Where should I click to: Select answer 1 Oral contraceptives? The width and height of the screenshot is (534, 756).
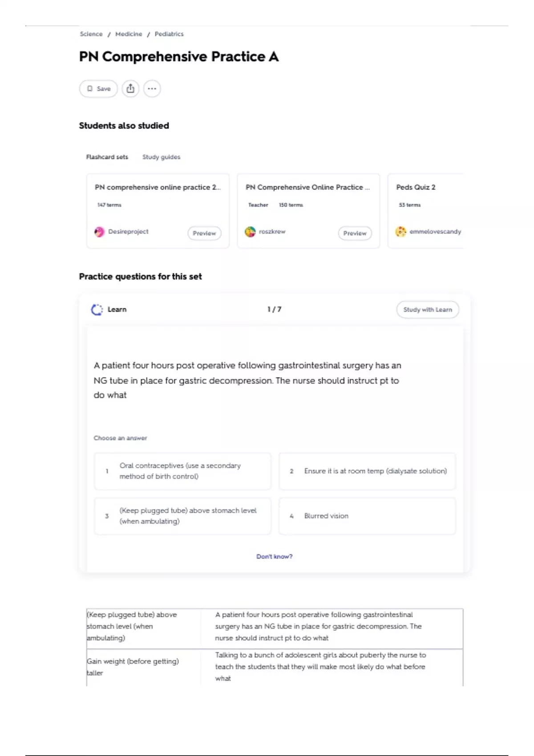point(182,471)
